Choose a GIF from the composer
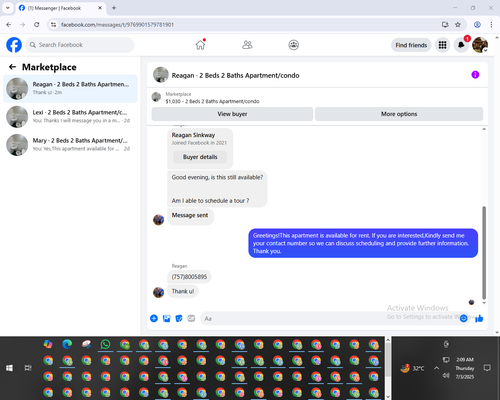Image resolution: width=500 pixels, height=400 pixels. pos(191,318)
